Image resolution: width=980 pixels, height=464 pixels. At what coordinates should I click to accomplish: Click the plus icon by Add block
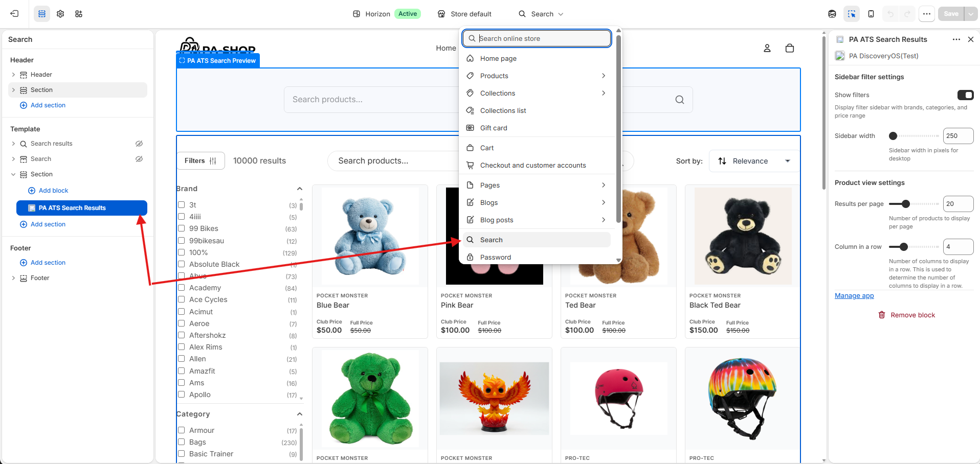coord(32,191)
